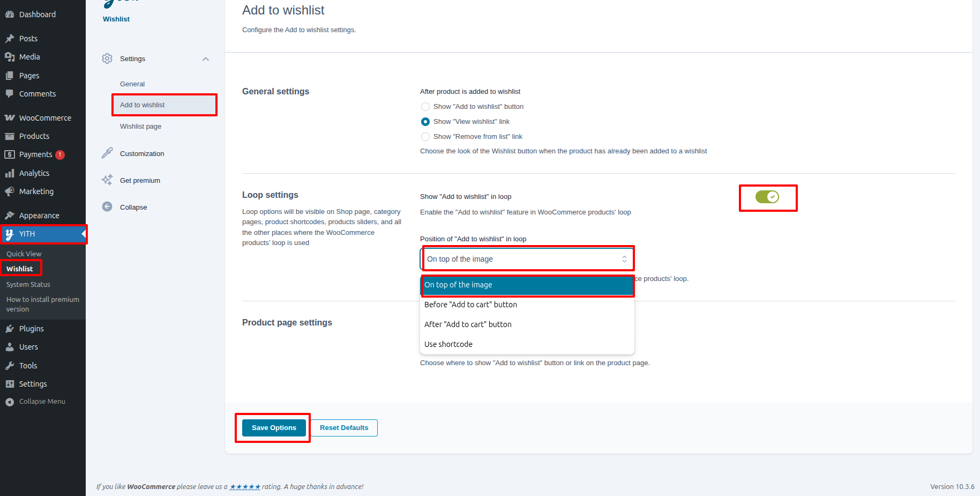Click the Save Options button
The width and height of the screenshot is (980, 496).
click(274, 428)
